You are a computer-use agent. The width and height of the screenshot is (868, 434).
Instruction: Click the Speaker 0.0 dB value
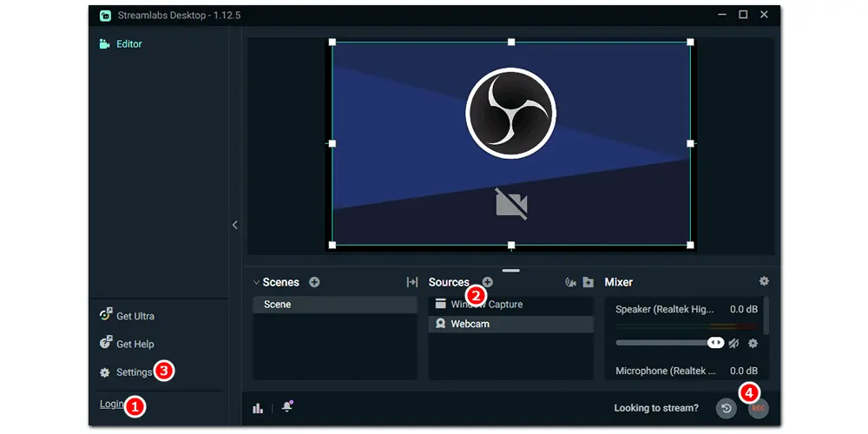[x=744, y=310]
